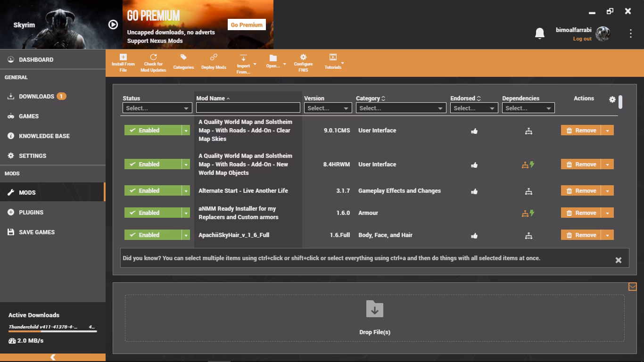644x362 pixels.
Task: Open Dependencies filter dropdown
Action: [x=528, y=108]
